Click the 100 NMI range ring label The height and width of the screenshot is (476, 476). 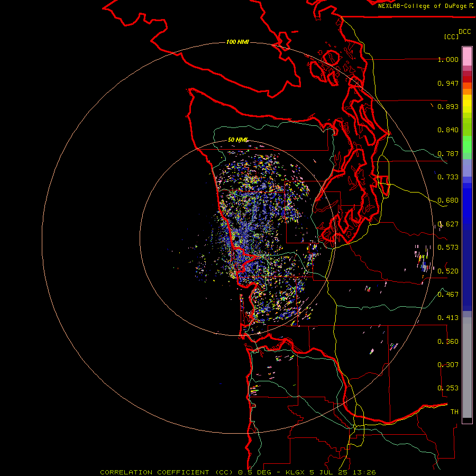pyautogui.click(x=237, y=42)
